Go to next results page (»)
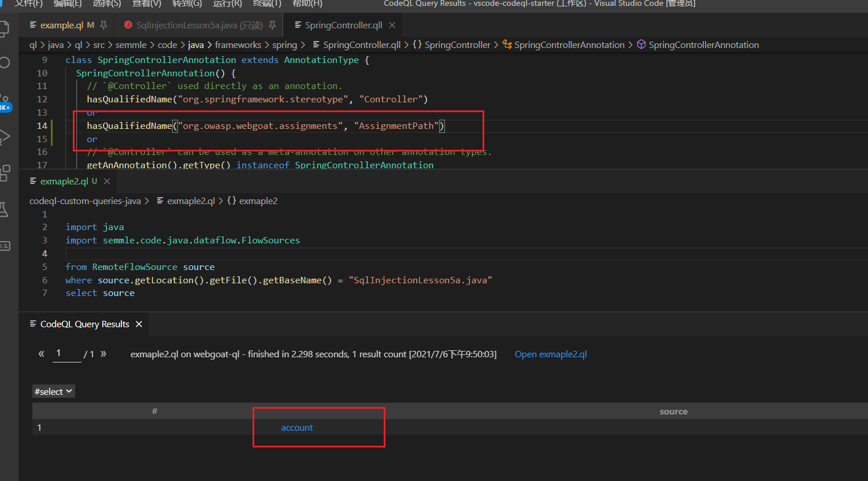This screenshot has width=868, height=481. click(x=103, y=354)
